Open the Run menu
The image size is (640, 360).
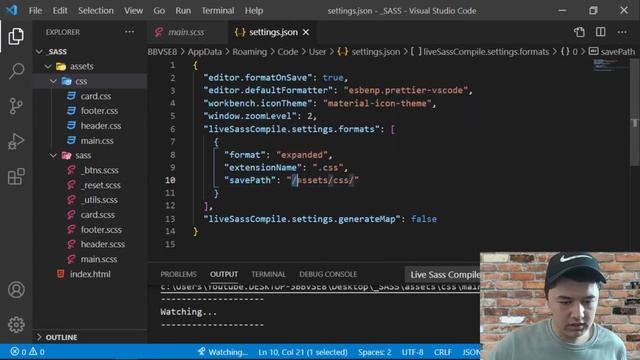(183, 11)
